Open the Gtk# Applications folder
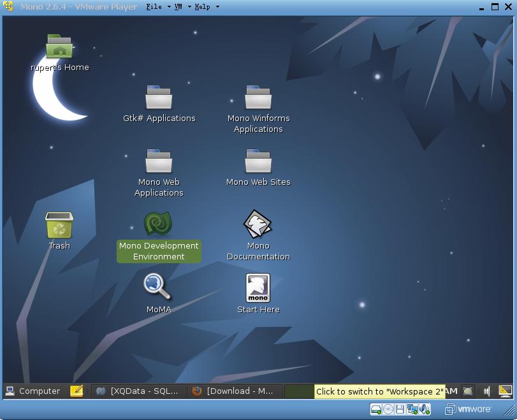Screen dimensions: 517x420 159,98
